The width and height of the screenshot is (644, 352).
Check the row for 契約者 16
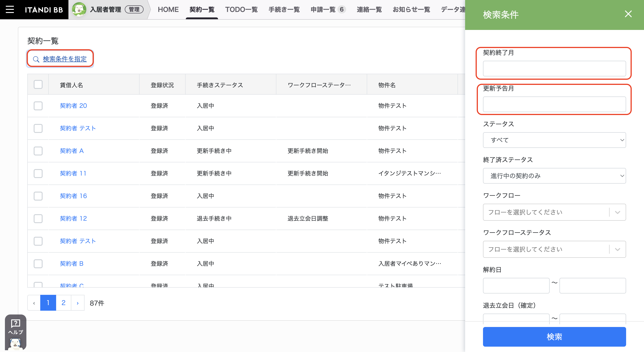tap(38, 196)
